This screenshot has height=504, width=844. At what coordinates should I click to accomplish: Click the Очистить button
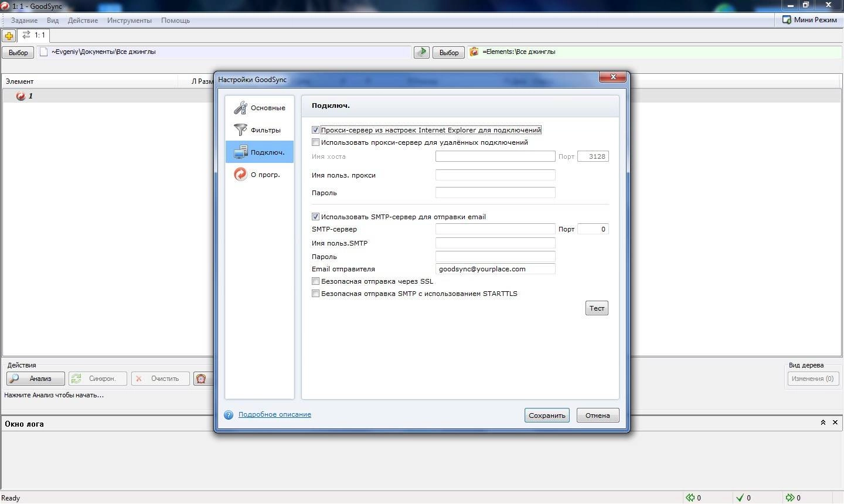coord(161,379)
